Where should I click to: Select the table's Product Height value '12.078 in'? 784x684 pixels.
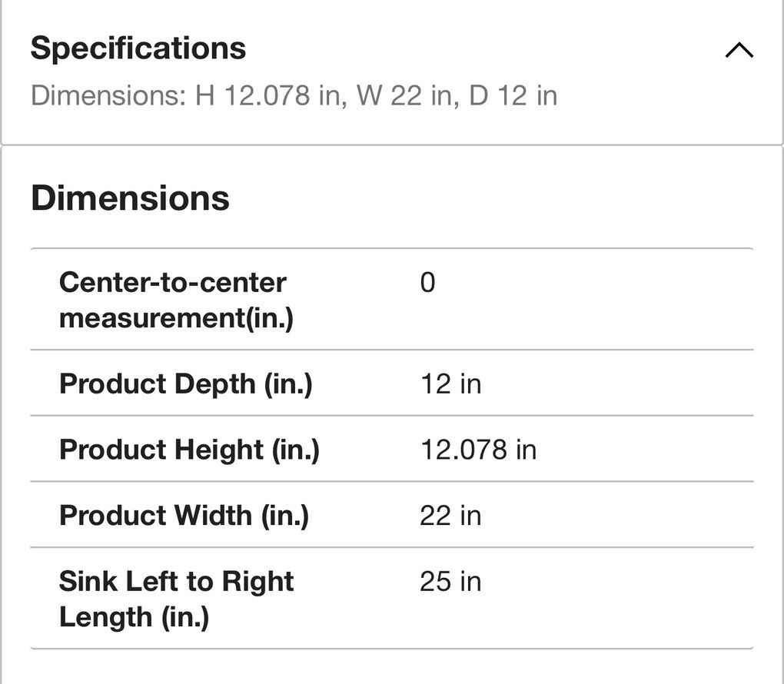[478, 450]
